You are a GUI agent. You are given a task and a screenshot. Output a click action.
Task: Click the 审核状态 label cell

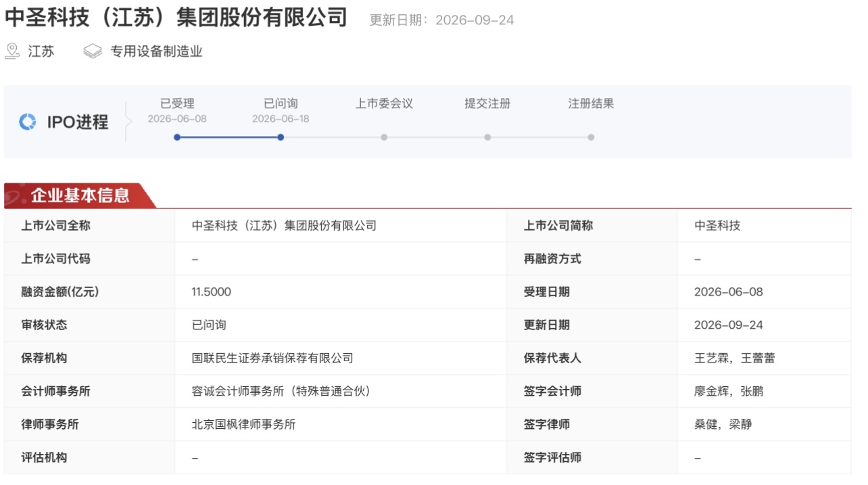click(x=89, y=325)
